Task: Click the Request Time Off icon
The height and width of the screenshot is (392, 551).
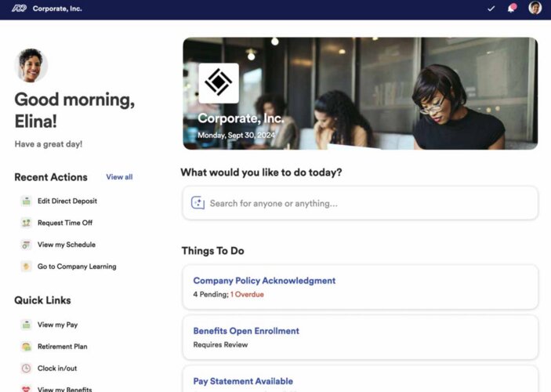Action: coord(26,223)
